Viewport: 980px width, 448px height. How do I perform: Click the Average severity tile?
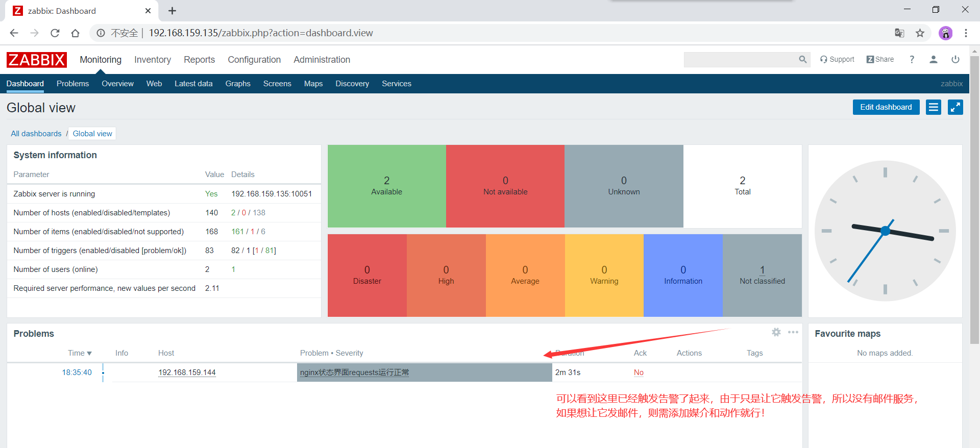pyautogui.click(x=525, y=276)
